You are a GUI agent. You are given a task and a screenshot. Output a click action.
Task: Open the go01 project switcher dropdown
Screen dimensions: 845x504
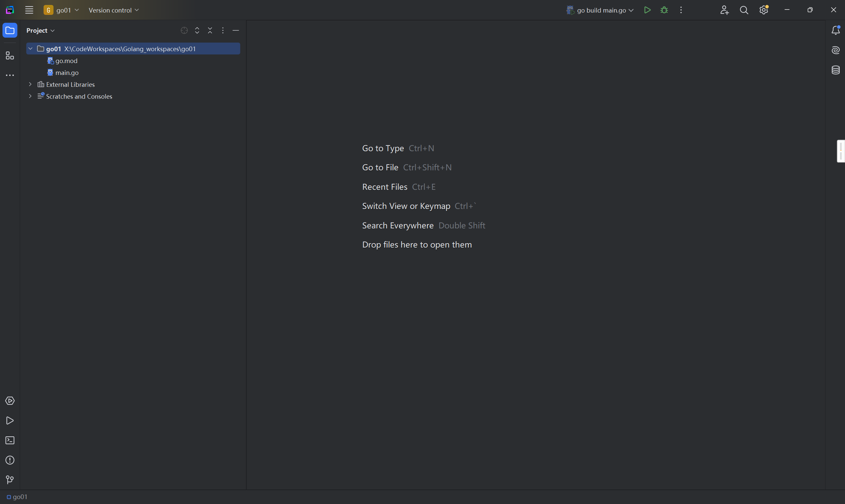pos(61,10)
